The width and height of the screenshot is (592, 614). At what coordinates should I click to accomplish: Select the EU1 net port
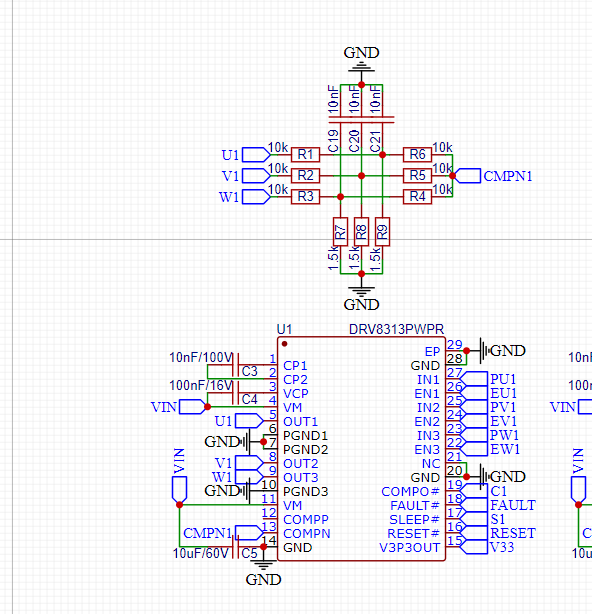pyautogui.click(x=474, y=393)
